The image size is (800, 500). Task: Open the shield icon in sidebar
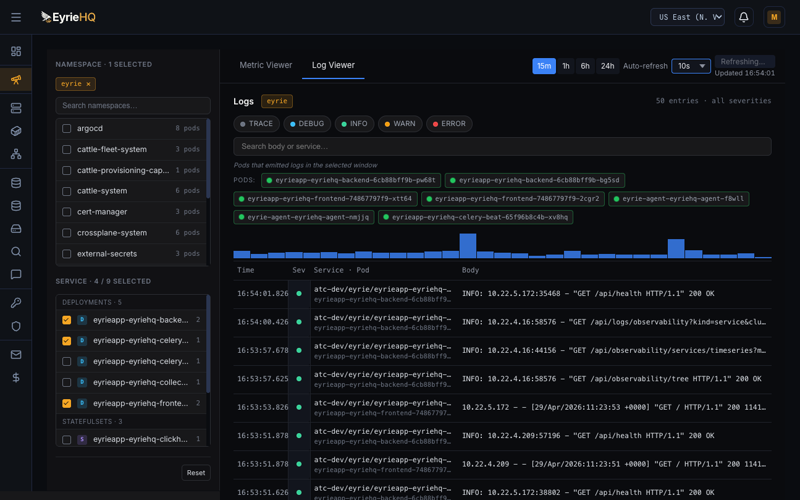pos(16,326)
